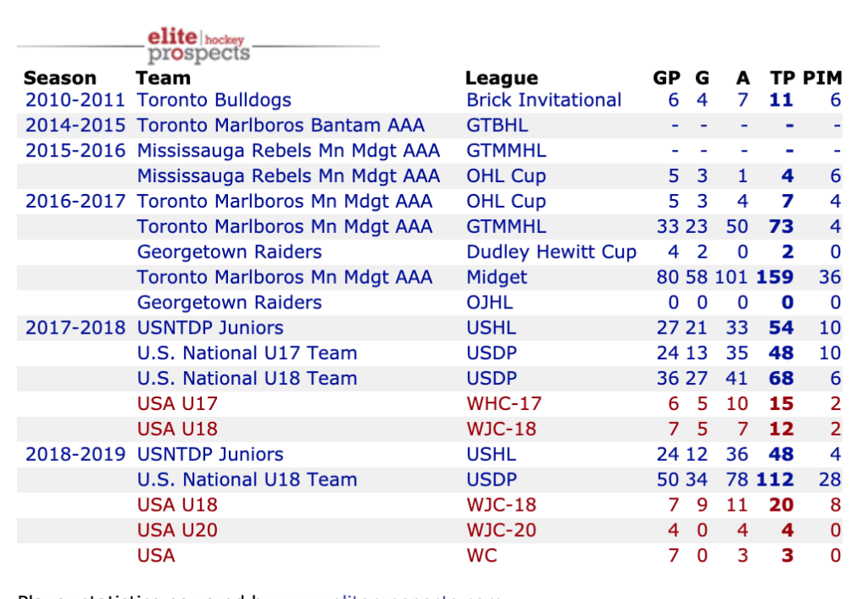Open U.S. National U17 Team link
Viewport: 868px width, 599px height.
tap(247, 353)
